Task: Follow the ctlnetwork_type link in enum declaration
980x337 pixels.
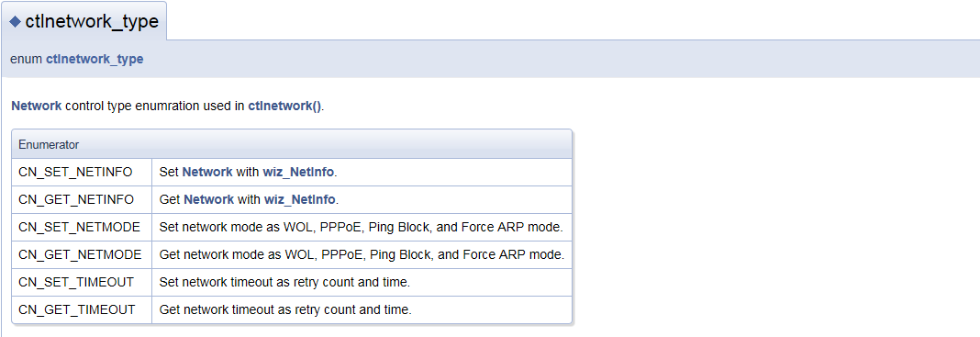Action: coord(95,60)
